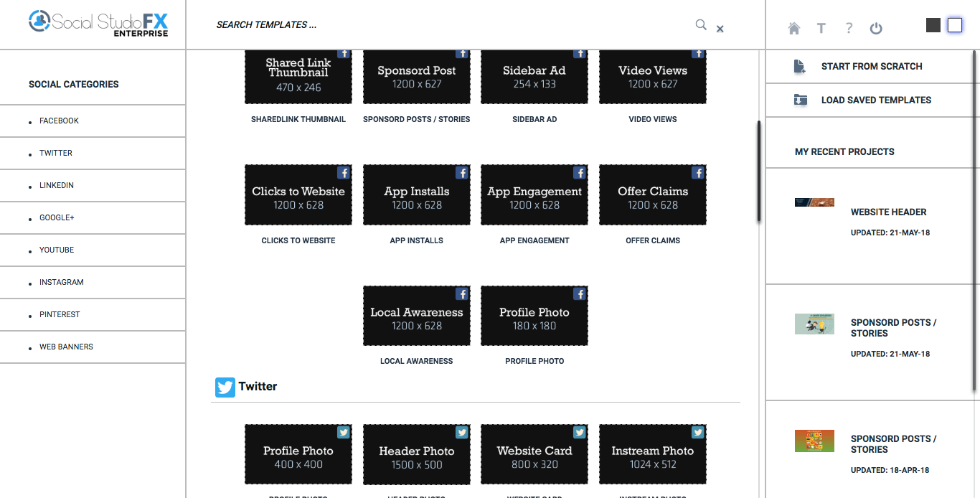
Task: Choose App Installs template tile
Action: point(417,194)
